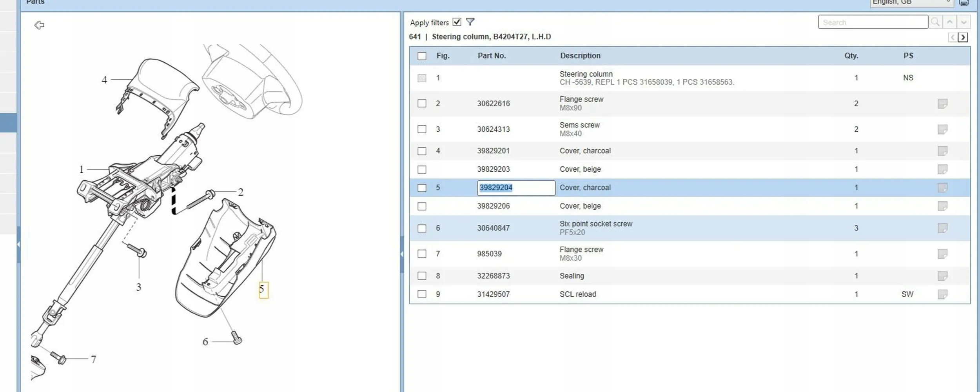Click the print icon in the header

(964, 3)
